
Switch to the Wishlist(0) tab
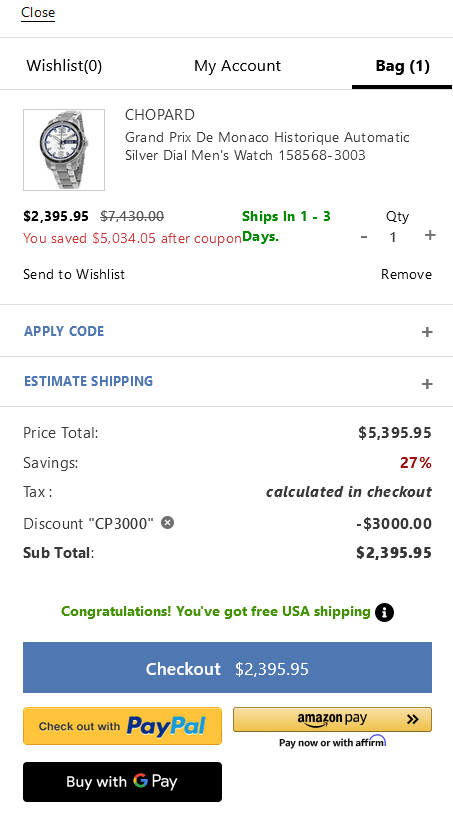(x=64, y=66)
